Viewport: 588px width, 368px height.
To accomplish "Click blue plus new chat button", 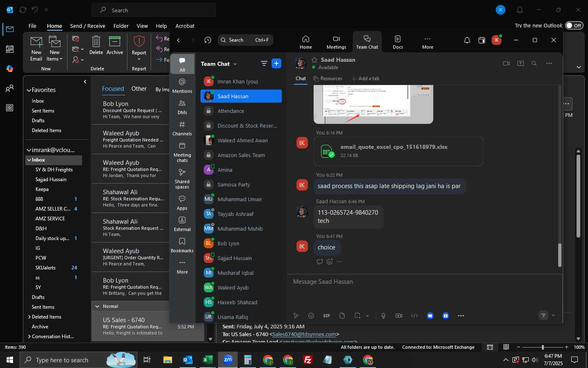I will [276, 63].
